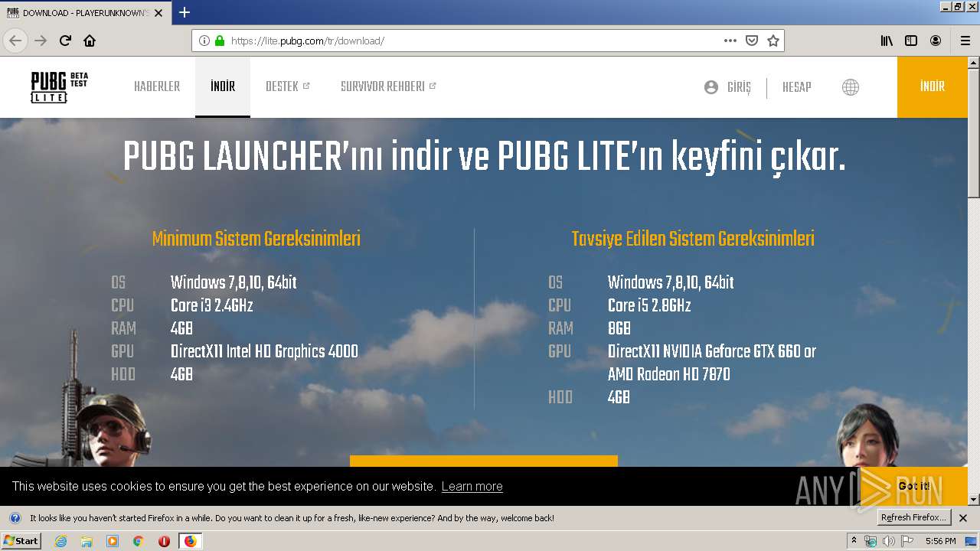This screenshot has height=551, width=980.
Task: Open the DESTEK external link
Action: (287, 86)
